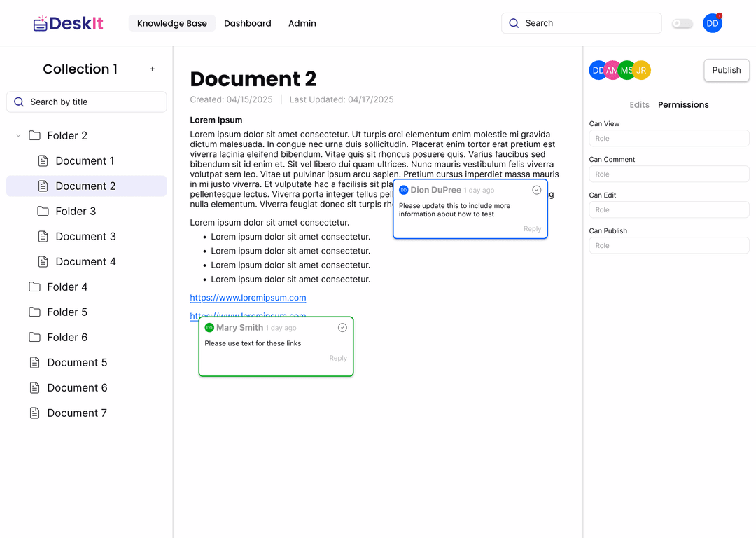Select the Document 5 file icon
The width and height of the screenshot is (756, 538).
click(x=35, y=362)
